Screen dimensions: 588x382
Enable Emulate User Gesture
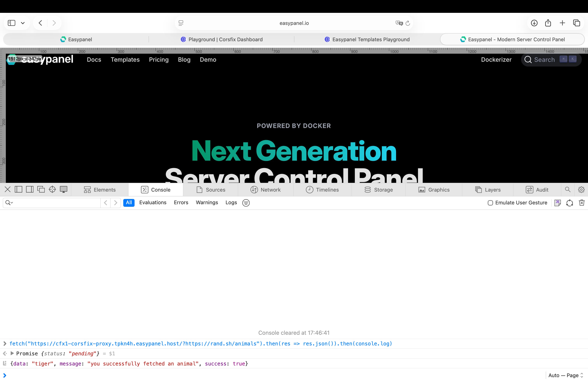point(490,203)
